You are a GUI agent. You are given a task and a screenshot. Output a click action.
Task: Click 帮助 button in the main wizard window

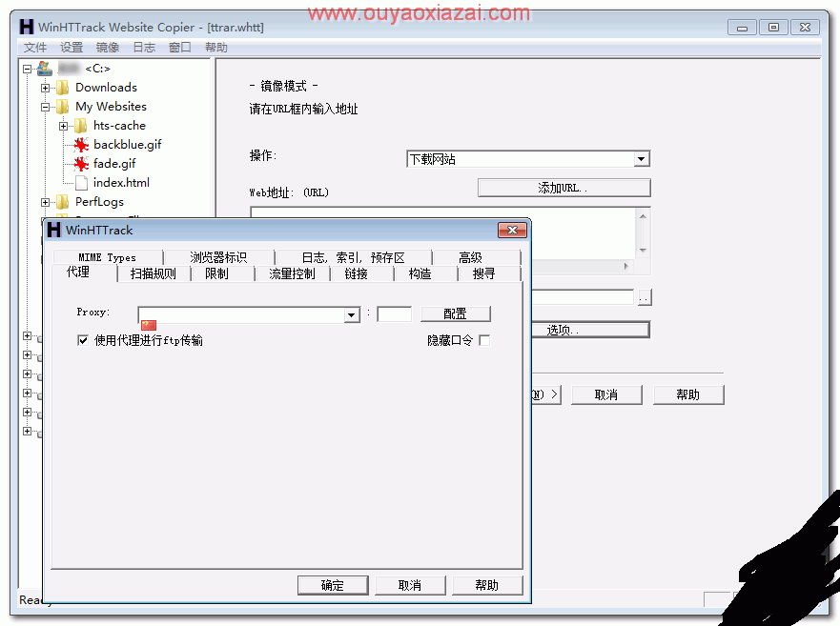[688, 395]
